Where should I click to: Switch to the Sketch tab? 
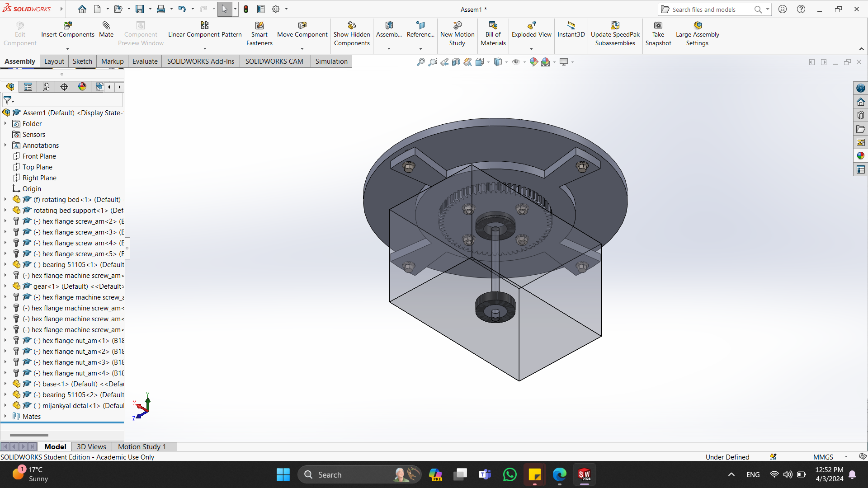(x=82, y=61)
